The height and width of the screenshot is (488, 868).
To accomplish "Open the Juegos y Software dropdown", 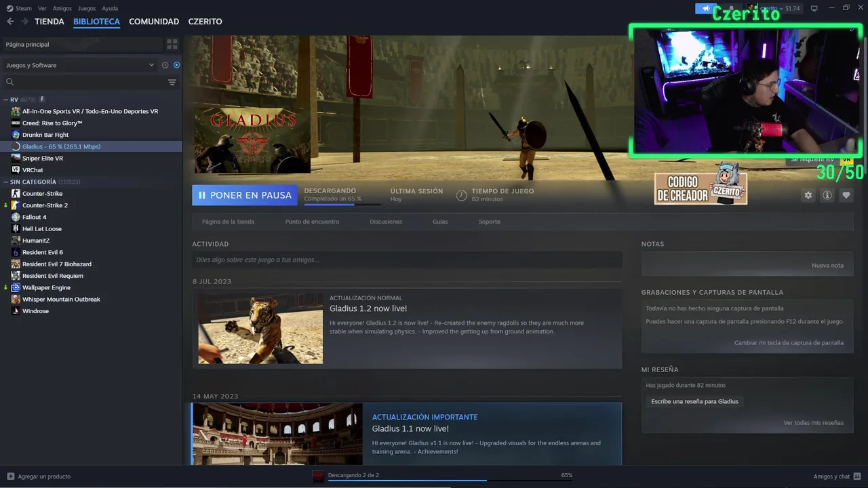I will coord(80,65).
